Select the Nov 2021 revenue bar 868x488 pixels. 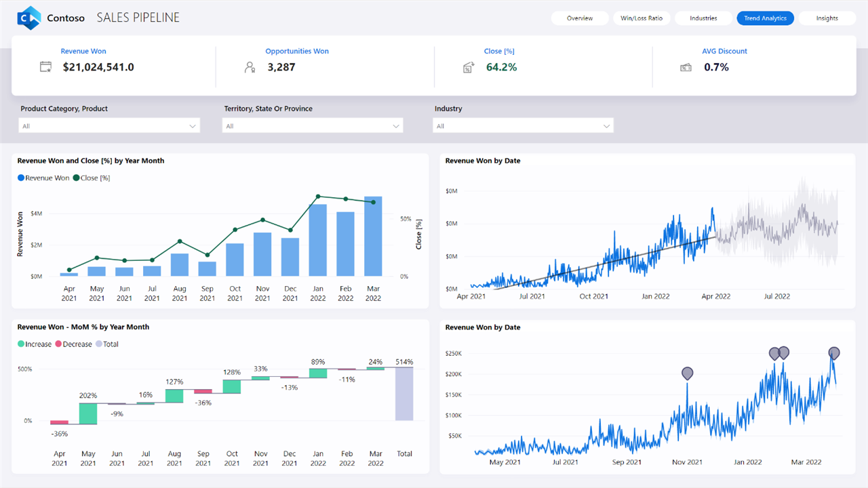[262, 254]
